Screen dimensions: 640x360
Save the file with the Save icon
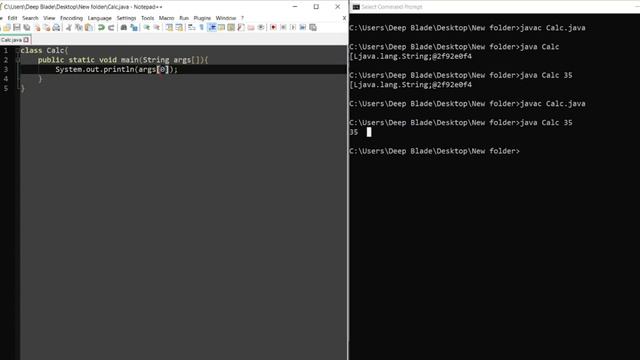pos(17,27)
